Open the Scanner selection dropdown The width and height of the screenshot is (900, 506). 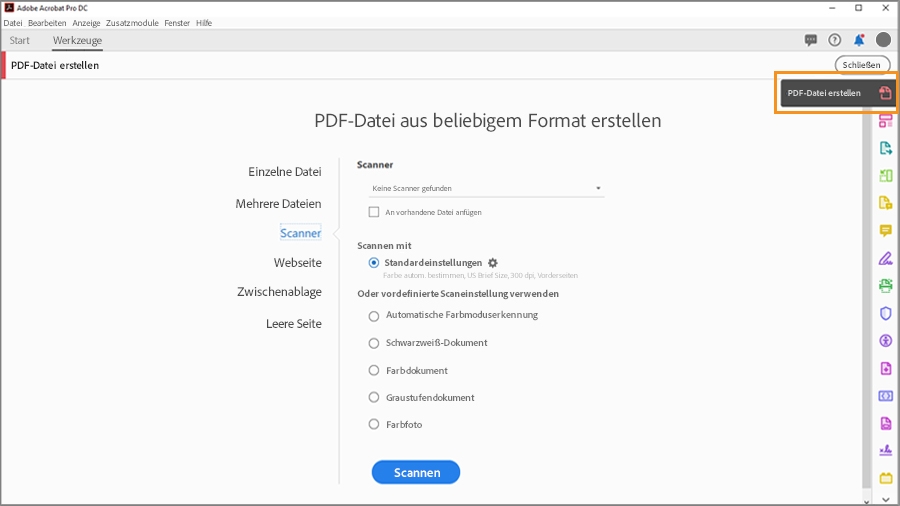[x=486, y=188]
